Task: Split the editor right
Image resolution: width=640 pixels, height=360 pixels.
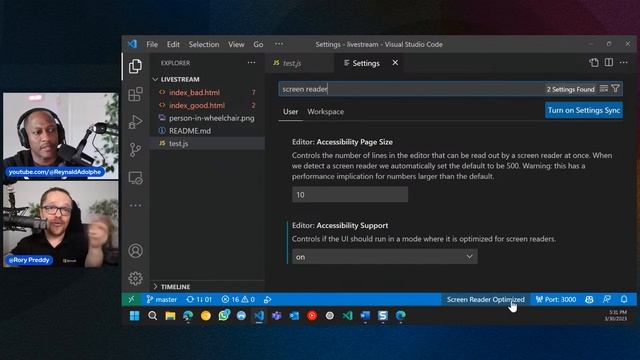Action: (609, 62)
